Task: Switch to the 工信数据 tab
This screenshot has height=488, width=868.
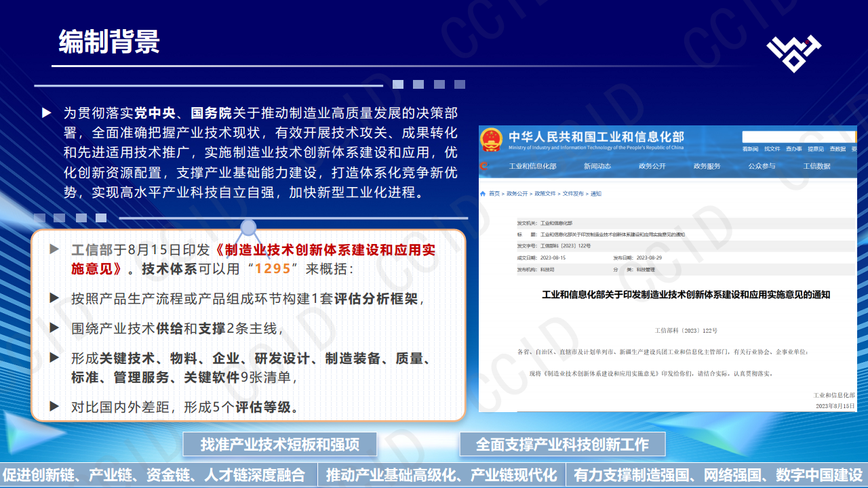Action: (816, 167)
